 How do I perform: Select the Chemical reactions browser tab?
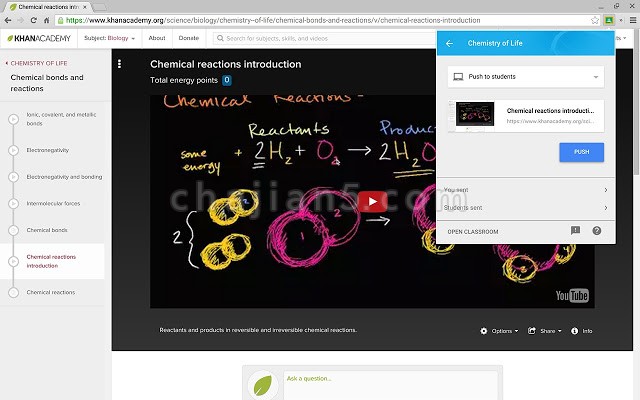pos(49,7)
